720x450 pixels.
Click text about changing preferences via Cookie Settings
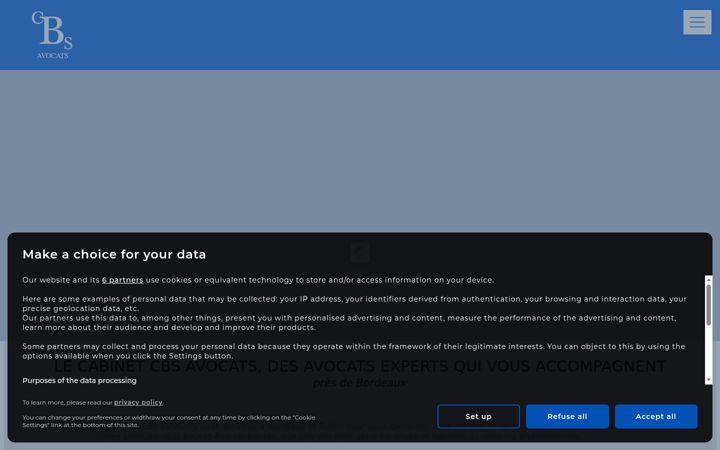pyautogui.click(x=169, y=421)
